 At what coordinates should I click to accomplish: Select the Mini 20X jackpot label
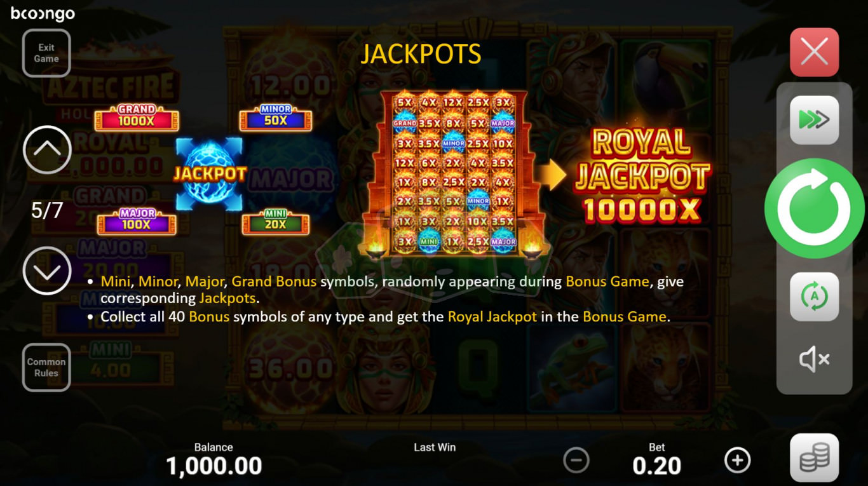point(275,222)
